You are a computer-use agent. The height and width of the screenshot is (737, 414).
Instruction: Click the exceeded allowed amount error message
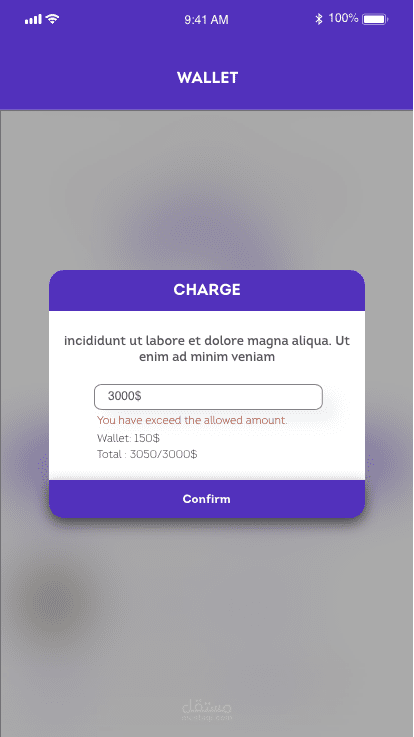click(192, 420)
